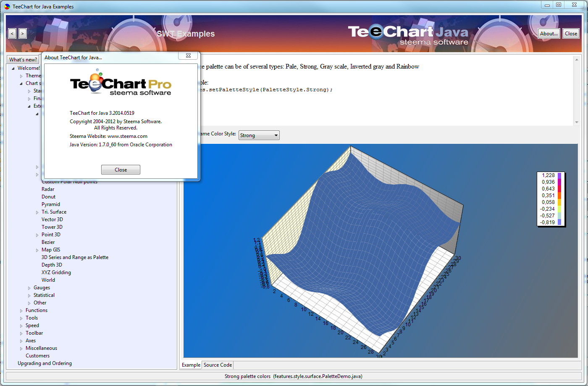Select the Bezier tree item
588x386 pixels.
coord(48,242)
